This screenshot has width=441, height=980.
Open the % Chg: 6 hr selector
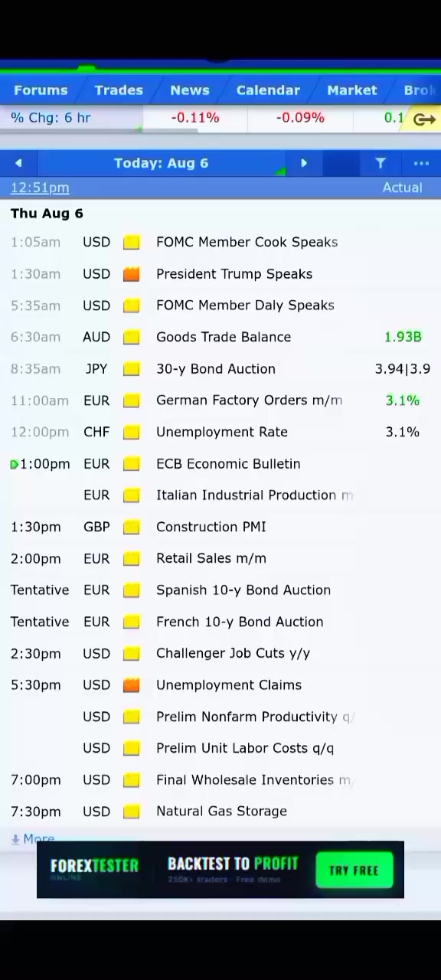coord(51,118)
